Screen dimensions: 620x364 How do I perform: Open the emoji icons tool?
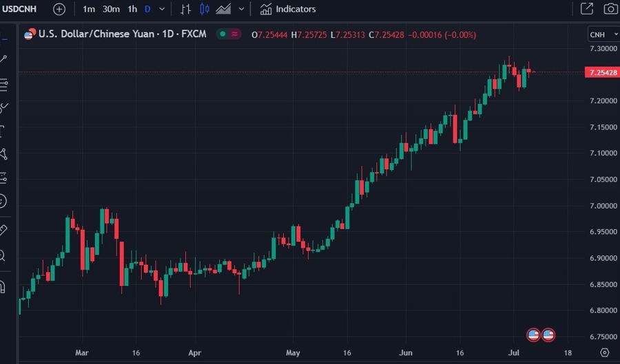(3, 202)
